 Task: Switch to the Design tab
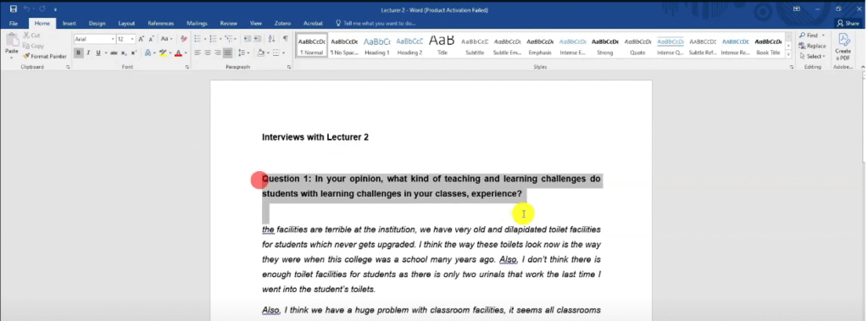point(97,24)
